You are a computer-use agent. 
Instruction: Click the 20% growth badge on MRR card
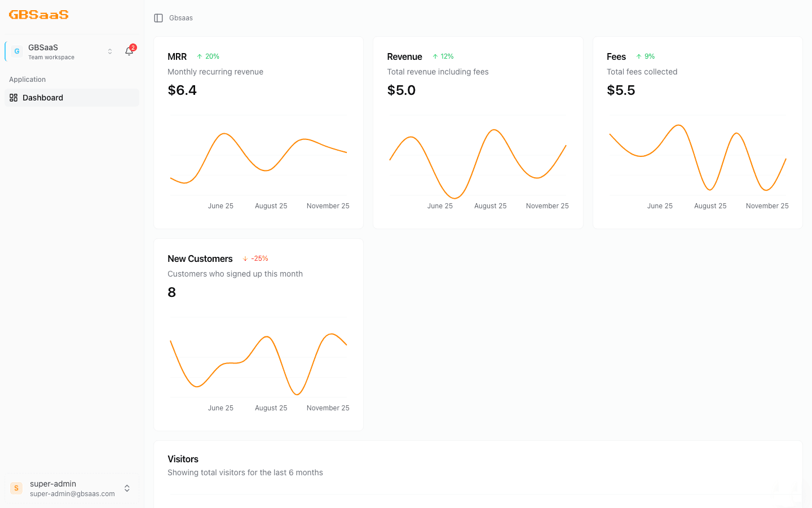click(x=208, y=56)
